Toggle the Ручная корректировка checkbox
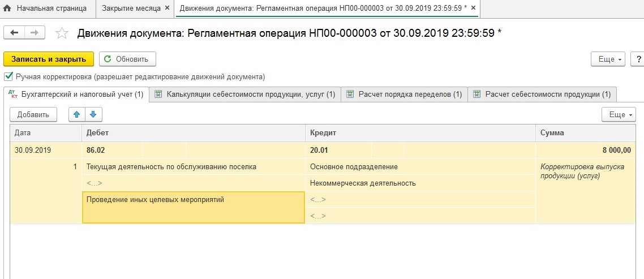Screen dimensions: 644x279 pos(8,76)
